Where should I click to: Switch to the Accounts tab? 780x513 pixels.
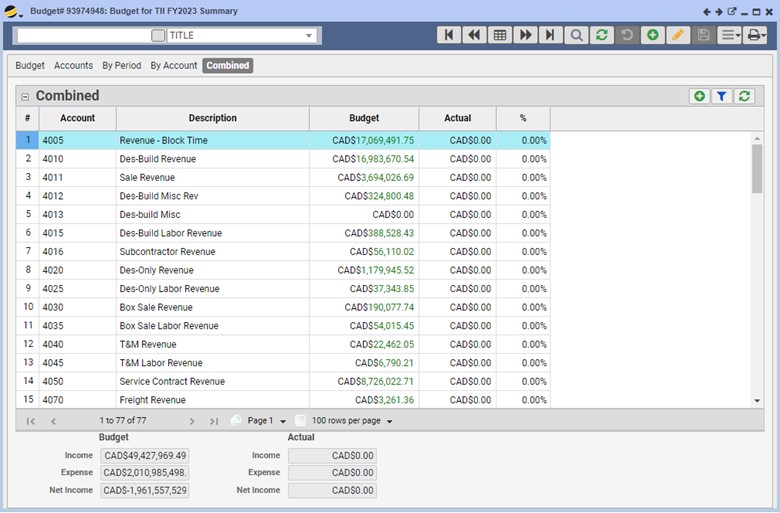pos(73,65)
